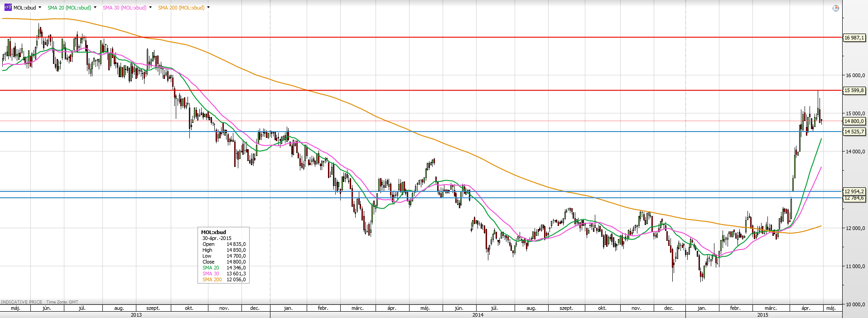Click the 16 987,1 resistance price tag

(854, 38)
